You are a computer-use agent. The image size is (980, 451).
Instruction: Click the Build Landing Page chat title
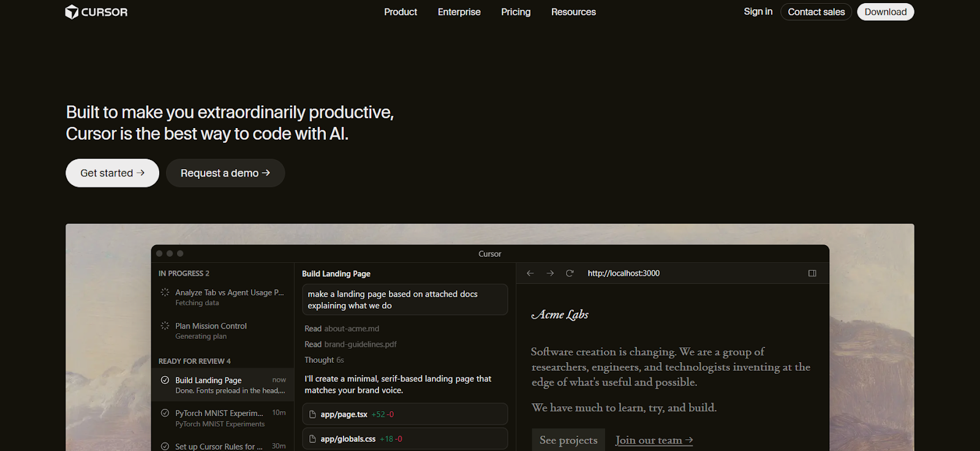pyautogui.click(x=336, y=273)
